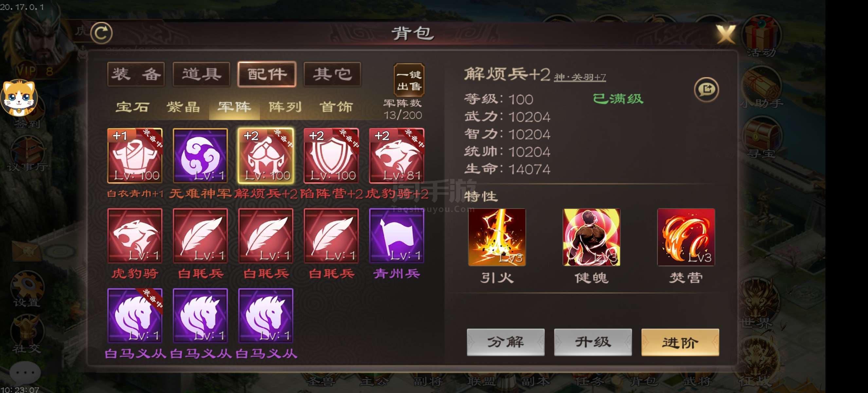Open the 引火 trait icon

coord(497,237)
